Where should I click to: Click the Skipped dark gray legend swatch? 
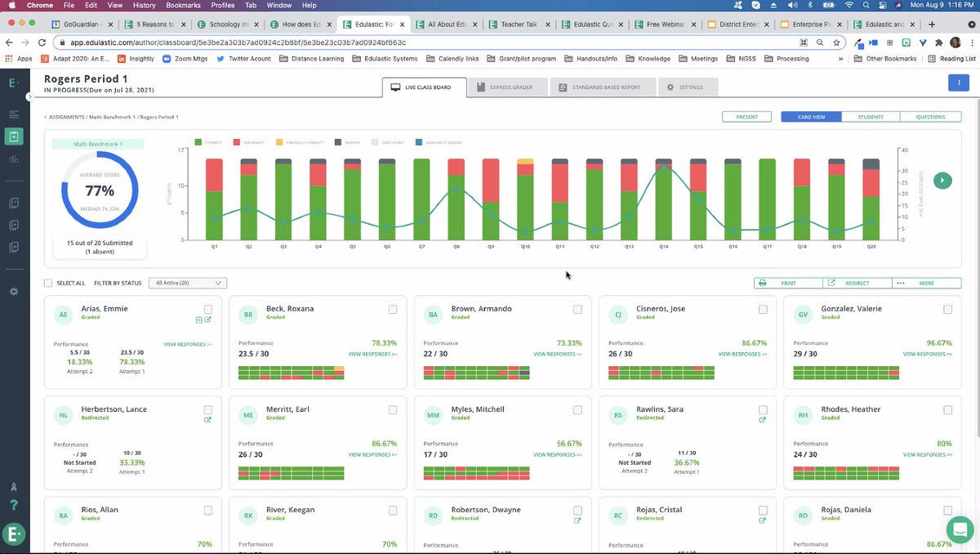click(x=339, y=142)
